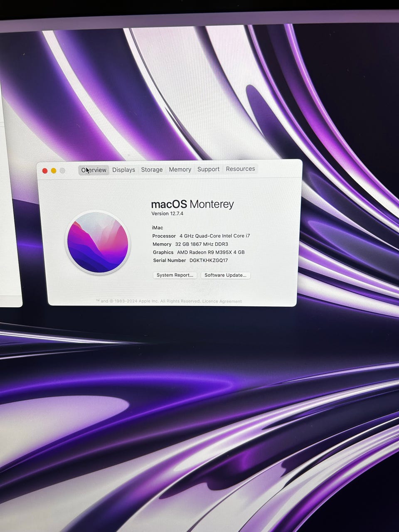The width and height of the screenshot is (399, 532).
Task: Switch to the Memory tab
Action: (x=180, y=170)
